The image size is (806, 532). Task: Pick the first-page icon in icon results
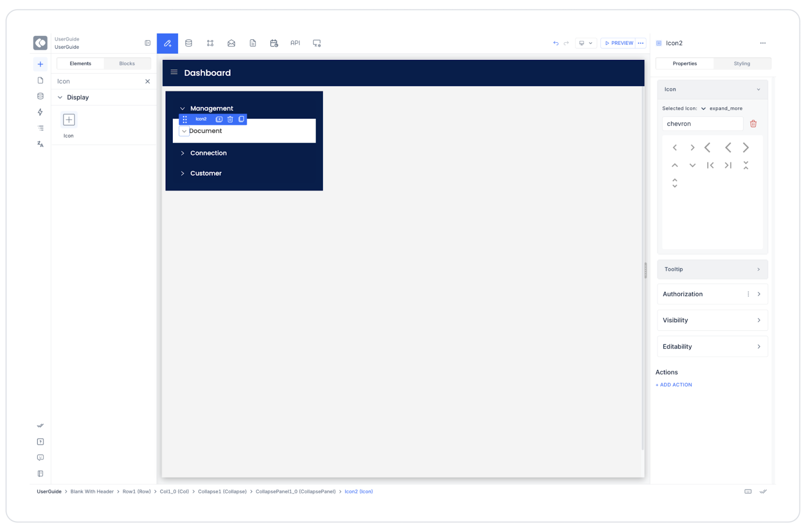tap(710, 166)
